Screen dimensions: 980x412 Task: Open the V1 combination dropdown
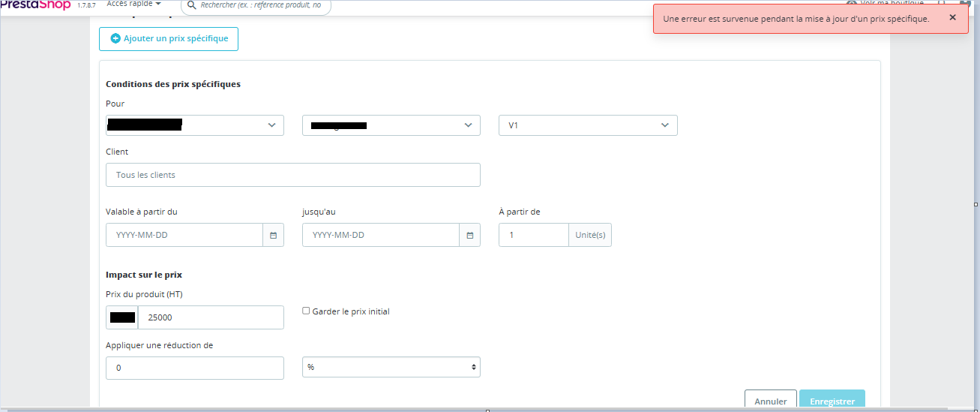click(x=588, y=125)
